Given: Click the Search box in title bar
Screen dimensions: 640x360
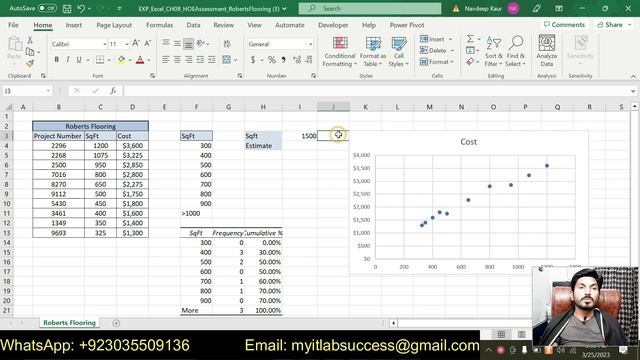Looking at the screenshot, I should tap(370, 9).
